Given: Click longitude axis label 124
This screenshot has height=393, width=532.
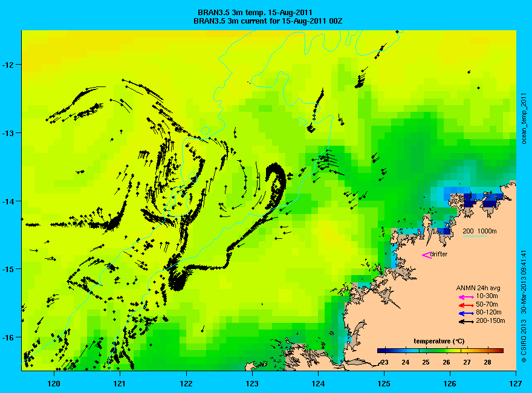Looking at the screenshot, I should click(x=318, y=384).
